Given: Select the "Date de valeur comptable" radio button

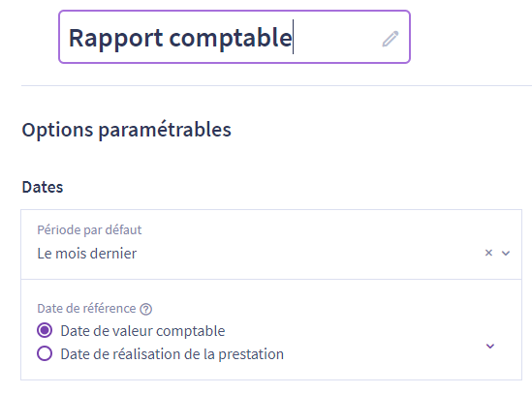Looking at the screenshot, I should 45,330.
